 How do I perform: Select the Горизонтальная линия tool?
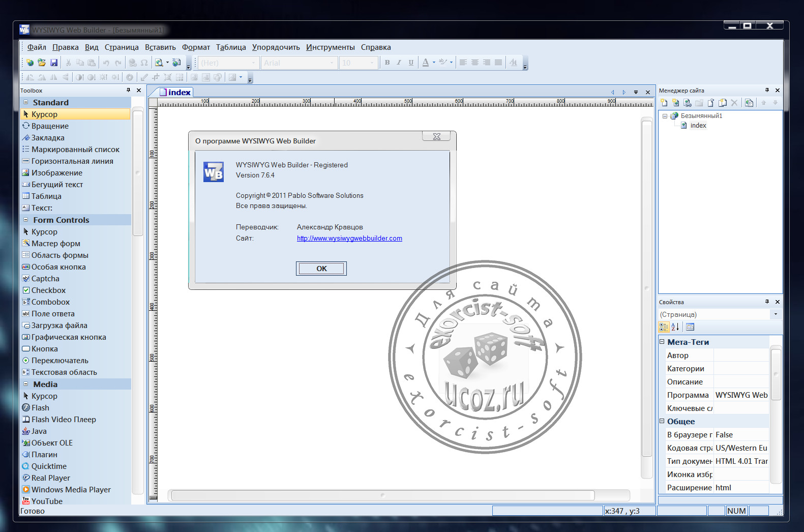[x=72, y=161]
